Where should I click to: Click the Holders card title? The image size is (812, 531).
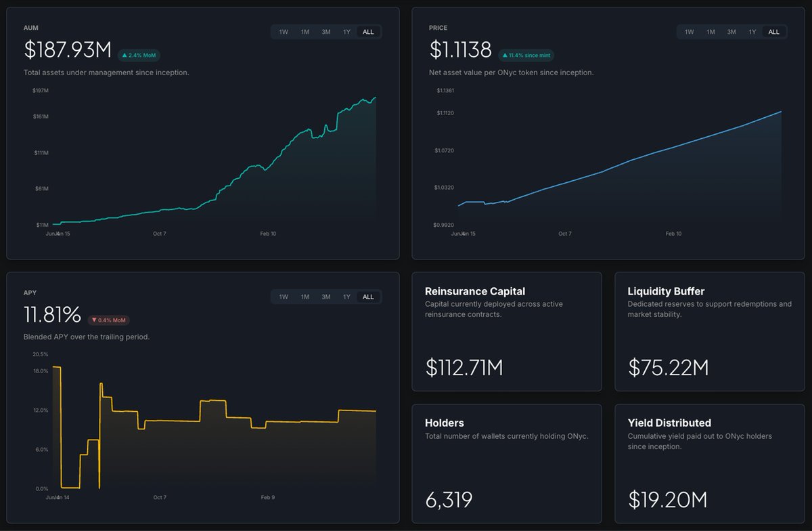coord(445,423)
